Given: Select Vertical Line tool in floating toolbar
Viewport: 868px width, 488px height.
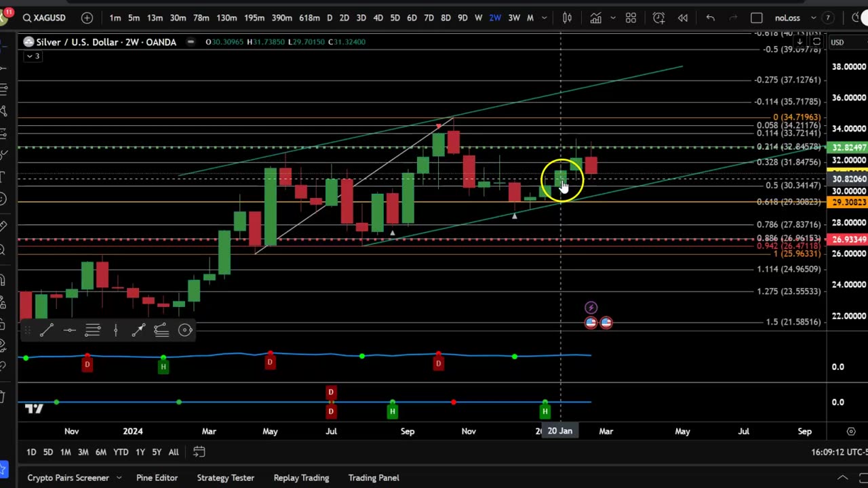Looking at the screenshot, I should [x=115, y=330].
